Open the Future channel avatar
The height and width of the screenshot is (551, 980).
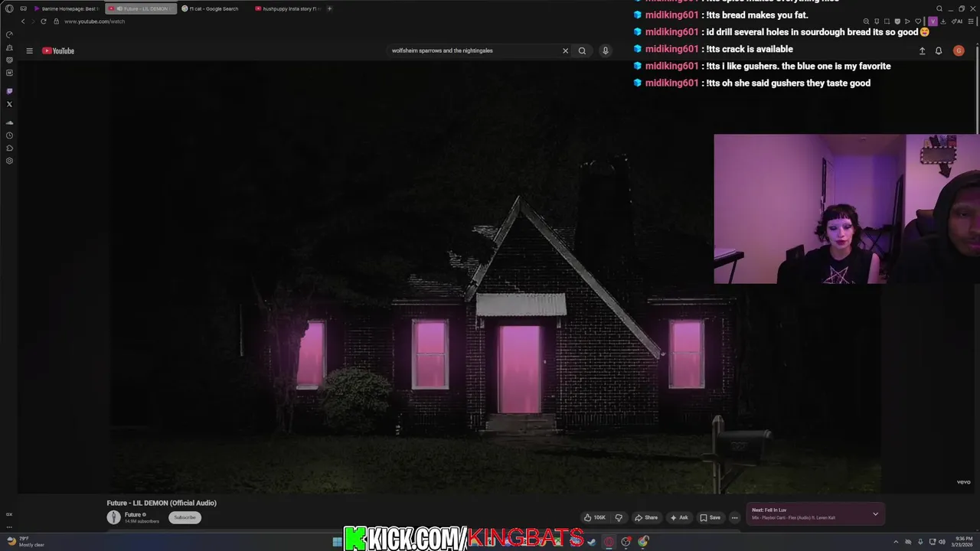pyautogui.click(x=113, y=517)
